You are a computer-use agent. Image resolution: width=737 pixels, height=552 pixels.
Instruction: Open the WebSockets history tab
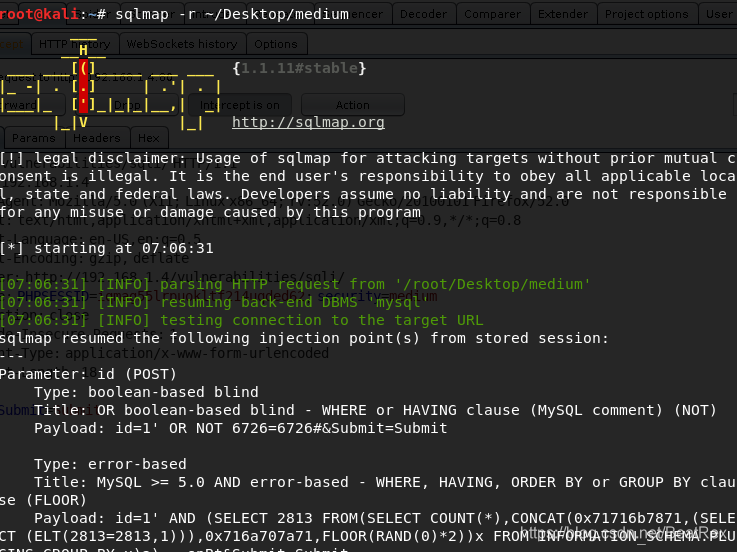pyautogui.click(x=182, y=44)
